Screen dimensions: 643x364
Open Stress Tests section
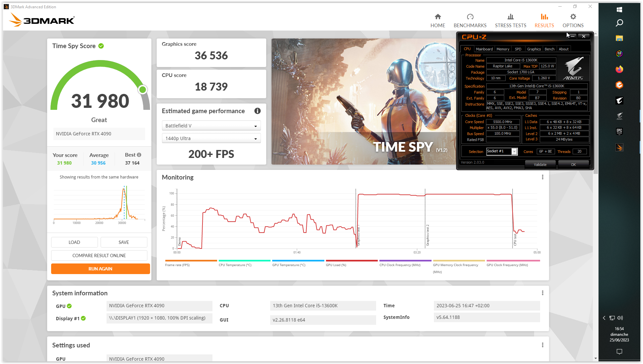pos(510,21)
